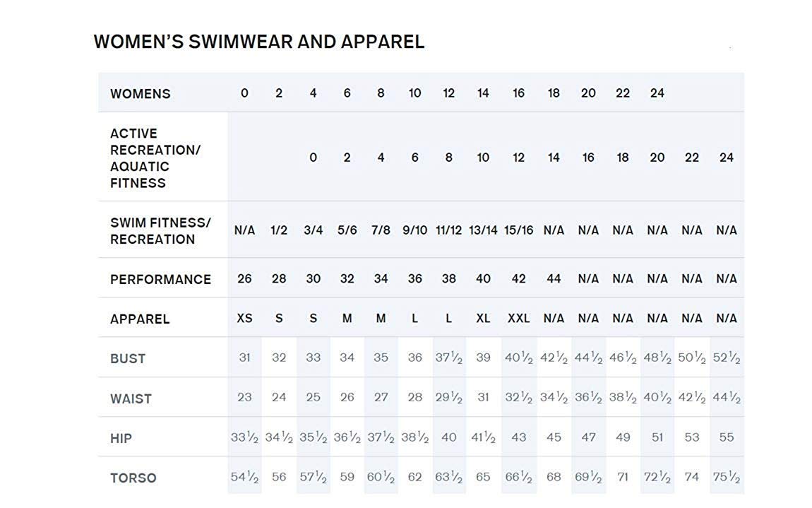Select the 55 hip measurement

[727, 437]
